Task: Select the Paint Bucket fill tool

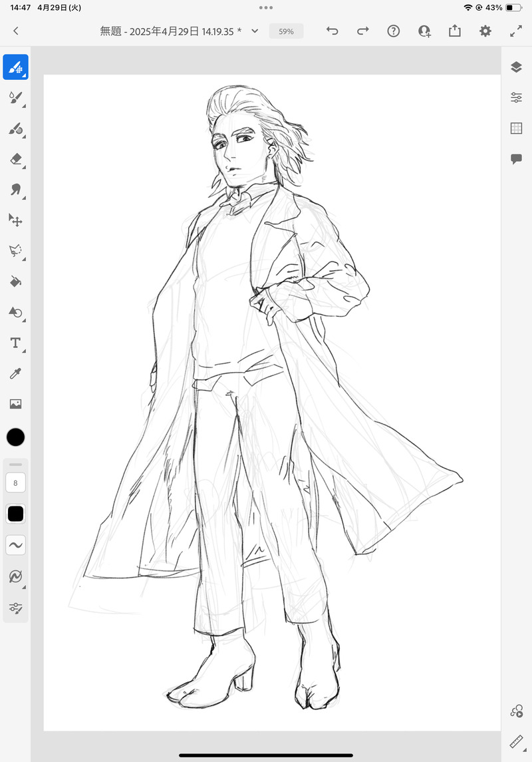Action: (x=15, y=282)
